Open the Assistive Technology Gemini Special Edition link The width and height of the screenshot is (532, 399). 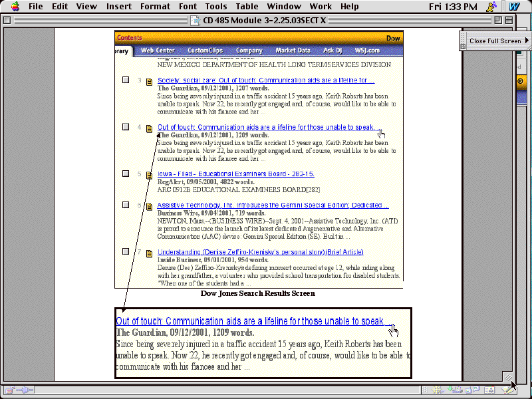pyautogui.click(x=273, y=205)
